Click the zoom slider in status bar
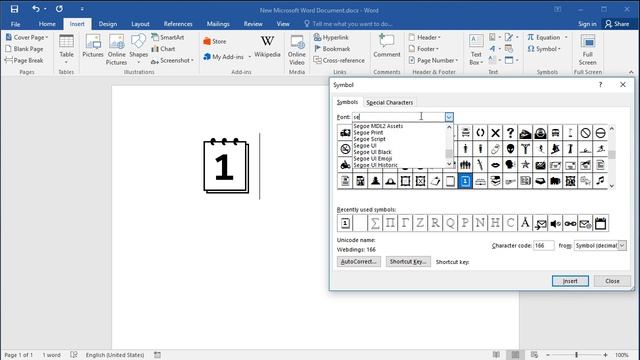640x360 pixels. click(576, 355)
